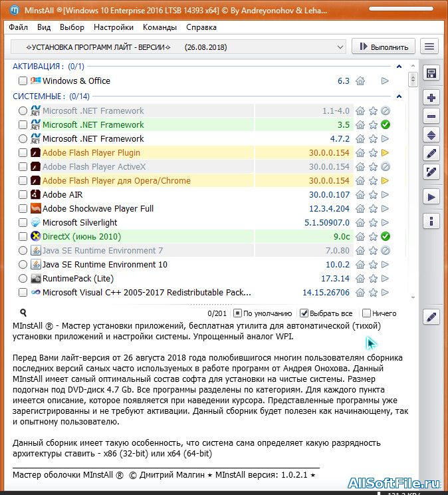Click yellow play arrow for Flash Player Opera/Chrome
The width and height of the screenshot is (448, 495).
(x=385, y=181)
